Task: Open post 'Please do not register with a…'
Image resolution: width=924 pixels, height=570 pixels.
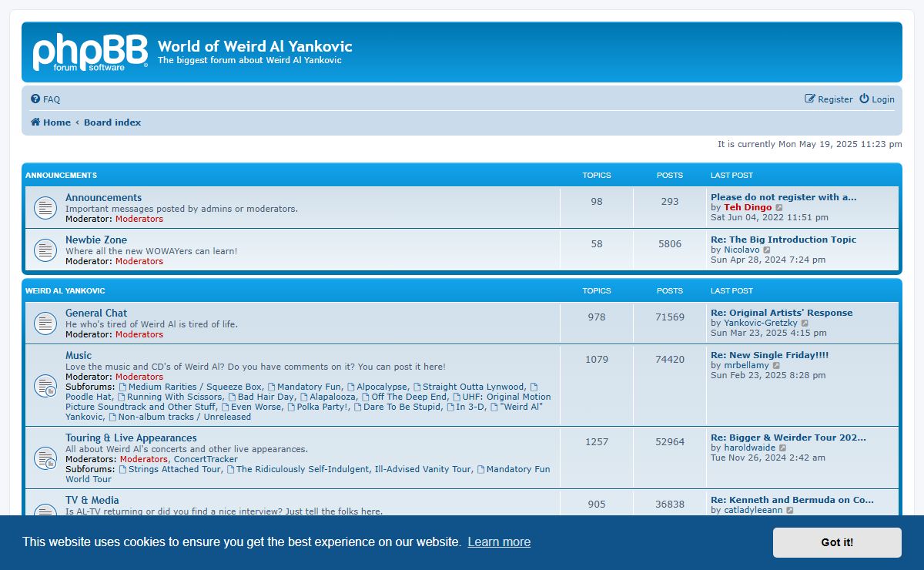Action: coord(783,197)
